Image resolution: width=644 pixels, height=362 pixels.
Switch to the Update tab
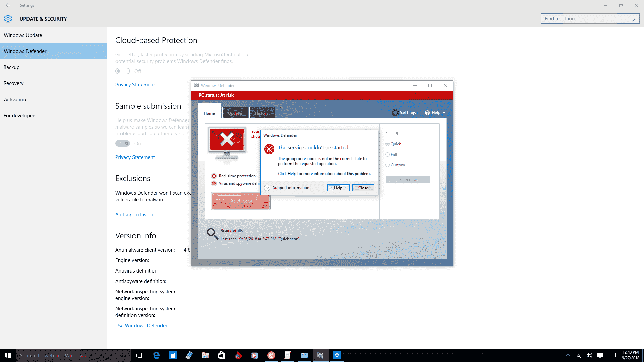[235, 113]
